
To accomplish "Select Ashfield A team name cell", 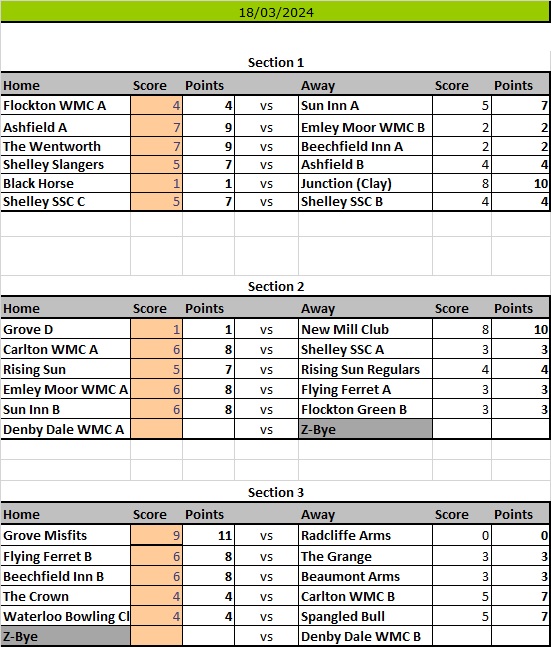I will [x=66, y=127].
